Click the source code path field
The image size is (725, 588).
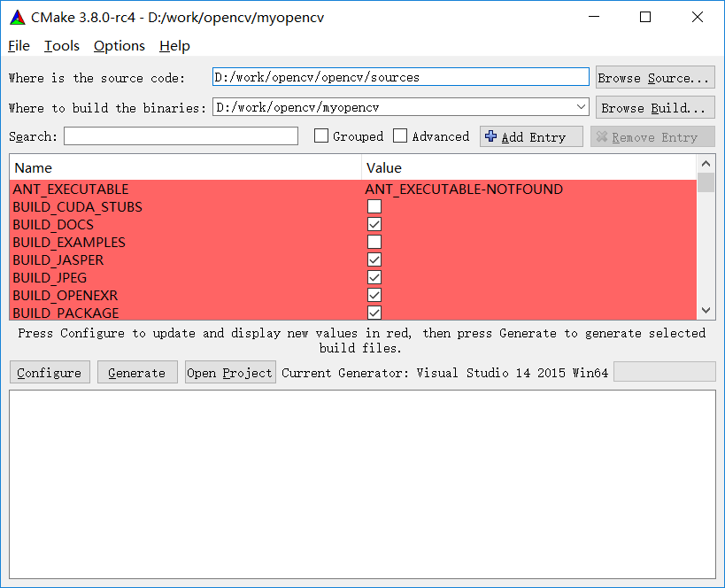tap(400, 77)
